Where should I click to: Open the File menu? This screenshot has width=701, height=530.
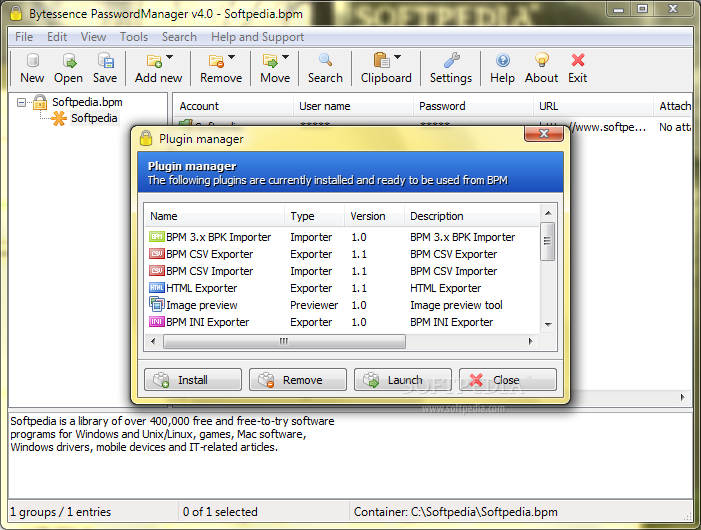(24, 37)
